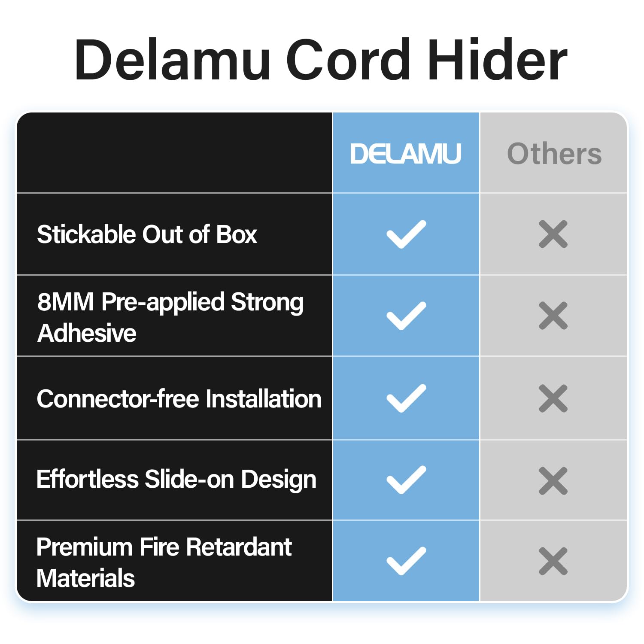Select the "Premium Fire Retardant Materials" label
Image resolution: width=644 pixels, height=644 pixels.
(164, 562)
